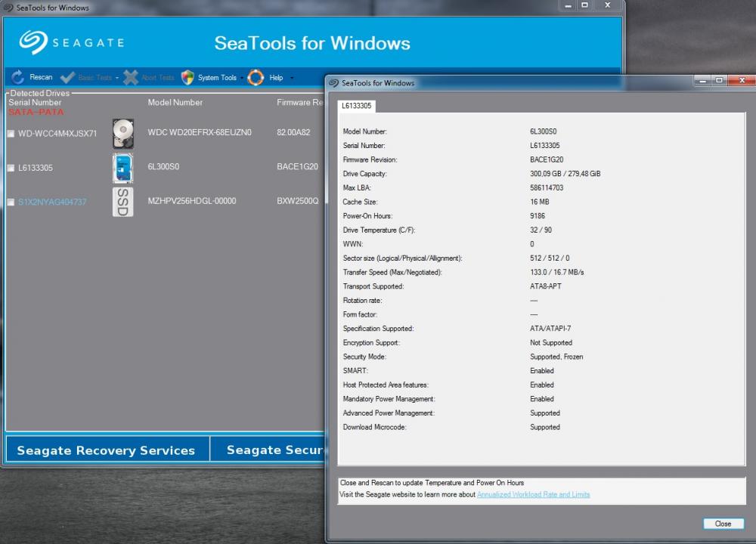Open the Rescan toolbar label
Screen dimensions: 756x544
pos(42,77)
